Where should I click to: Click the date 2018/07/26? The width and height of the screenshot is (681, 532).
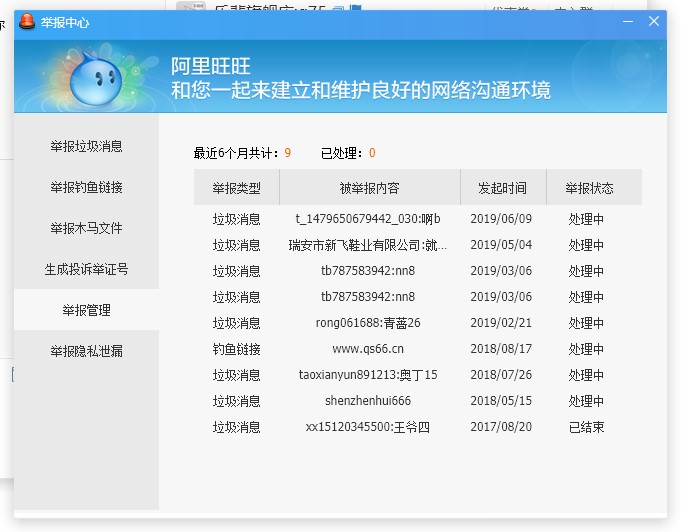coord(501,375)
